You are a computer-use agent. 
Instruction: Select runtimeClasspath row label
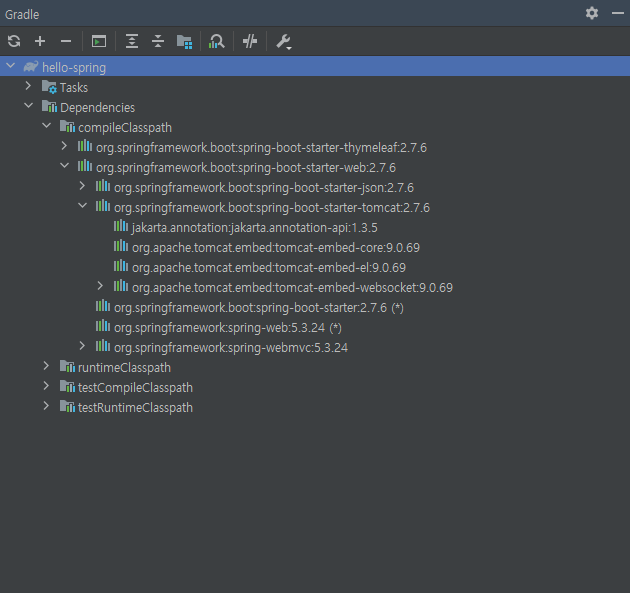coord(124,368)
